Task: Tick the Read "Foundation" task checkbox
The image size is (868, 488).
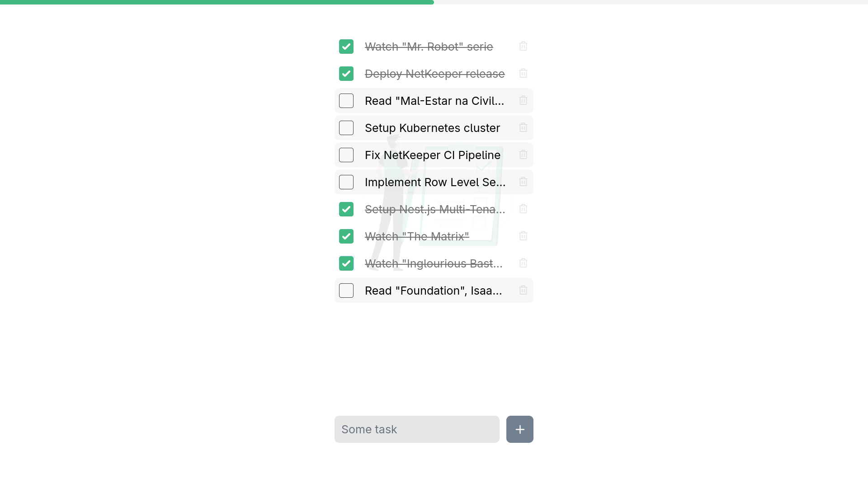Action: click(x=346, y=291)
